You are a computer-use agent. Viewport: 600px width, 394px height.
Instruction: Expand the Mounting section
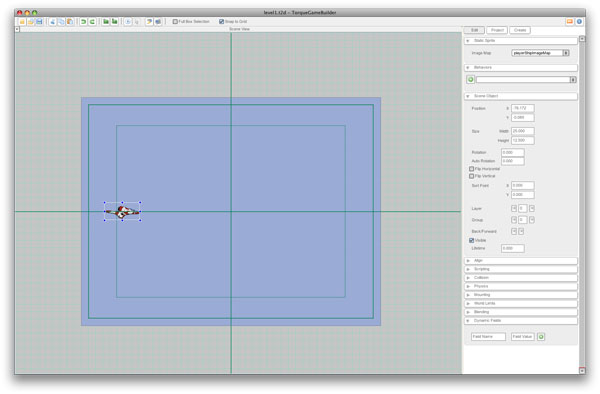(521, 295)
